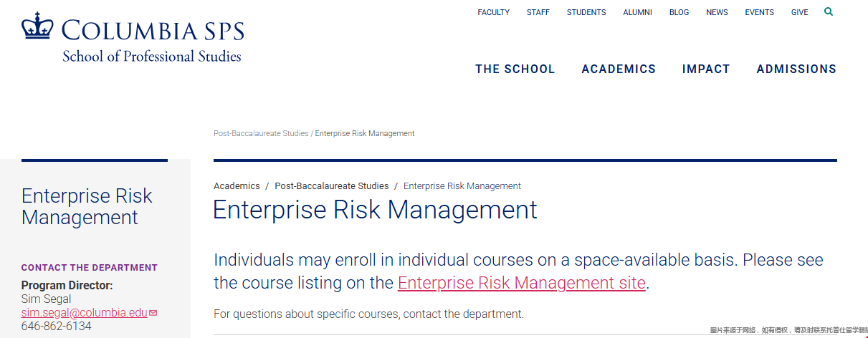Click the Give link

(x=799, y=12)
